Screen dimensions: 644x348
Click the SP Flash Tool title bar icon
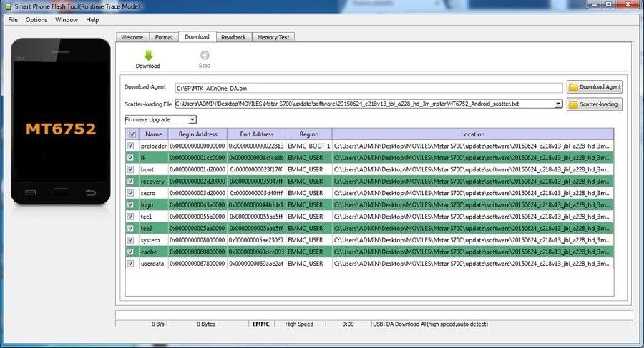[7, 6]
